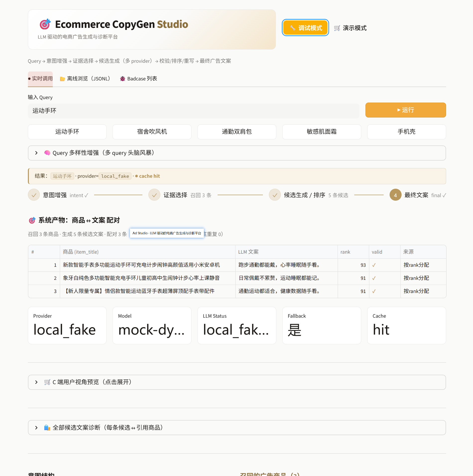Click the shopping cart icon beside 演示模式

(x=337, y=28)
